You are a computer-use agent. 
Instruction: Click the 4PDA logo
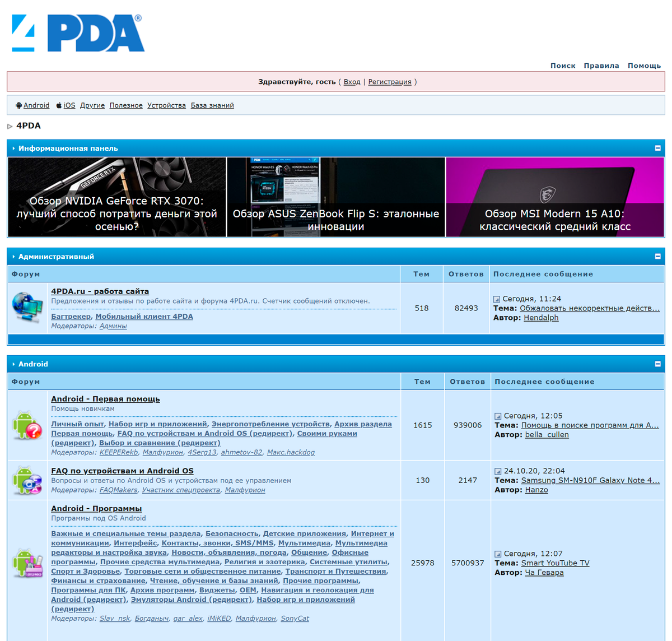click(x=77, y=33)
